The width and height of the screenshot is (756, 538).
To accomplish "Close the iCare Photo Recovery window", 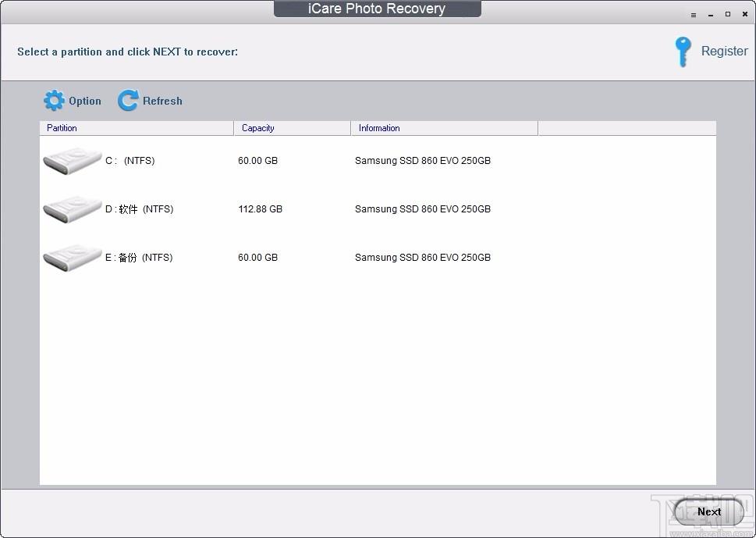I will (x=745, y=15).
